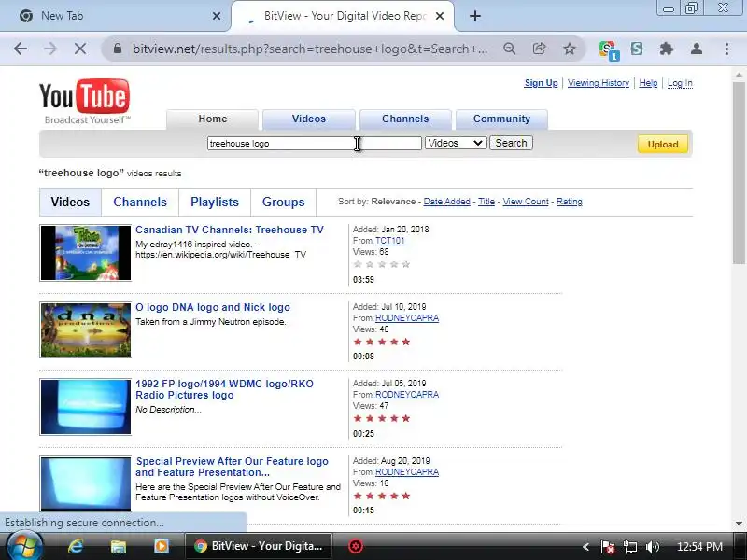The height and width of the screenshot is (560, 747).
Task: Open O logo DNA logo and Nick logo
Action: point(213,307)
